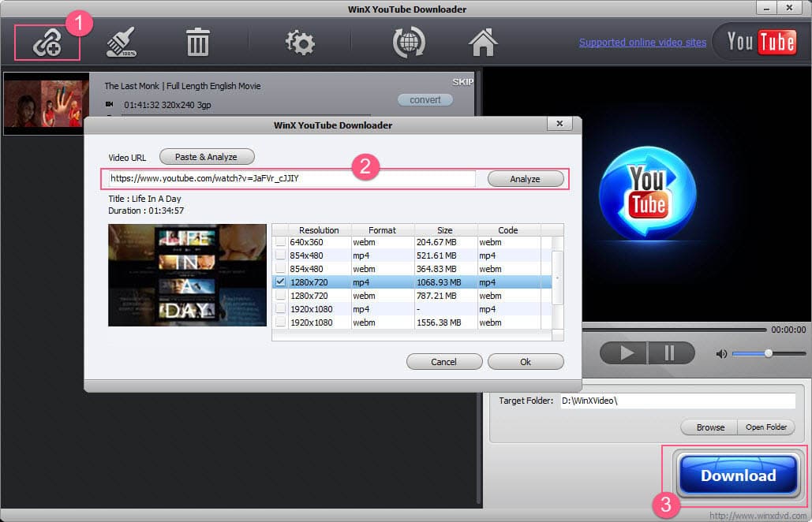Open Settings gear icon
The height and width of the screenshot is (522, 812).
point(300,43)
